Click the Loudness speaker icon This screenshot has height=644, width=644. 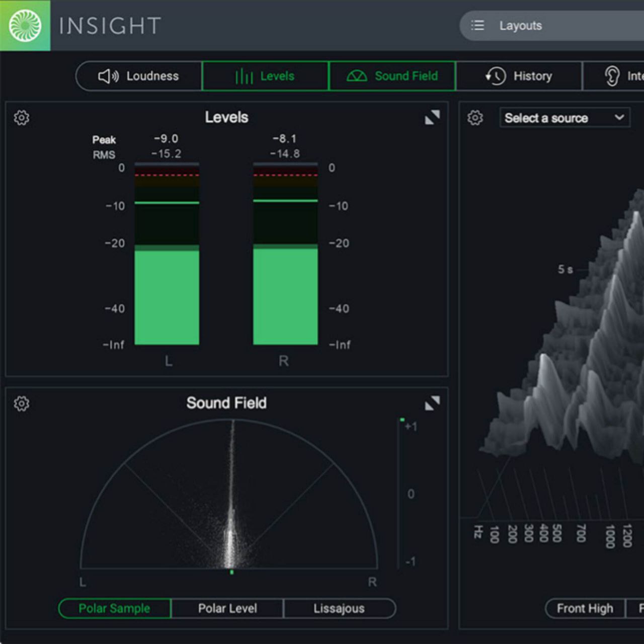(108, 76)
